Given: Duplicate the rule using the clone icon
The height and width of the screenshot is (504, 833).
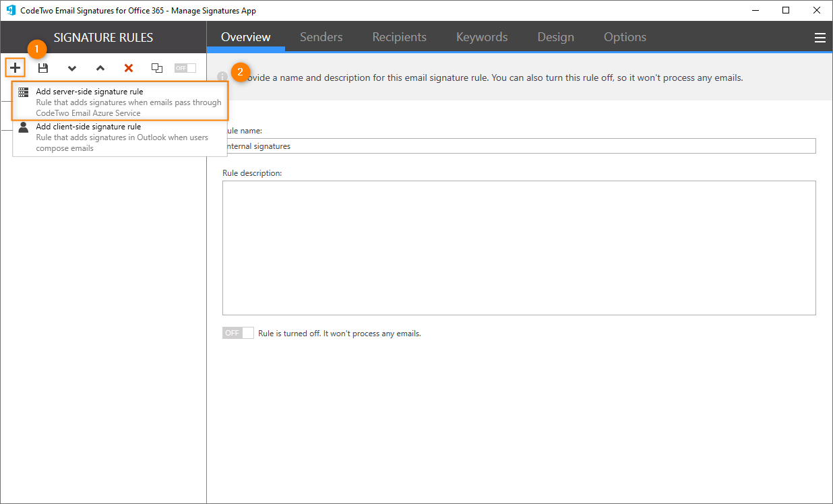Looking at the screenshot, I should click(x=156, y=67).
